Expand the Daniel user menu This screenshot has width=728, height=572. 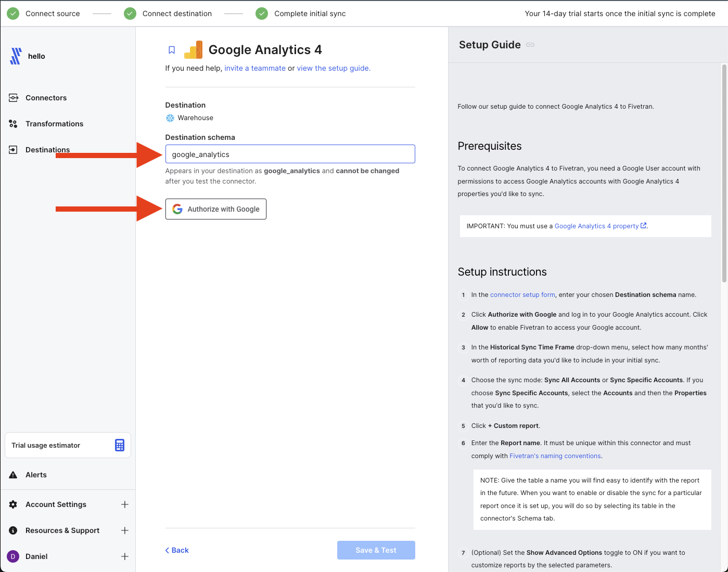coord(125,556)
